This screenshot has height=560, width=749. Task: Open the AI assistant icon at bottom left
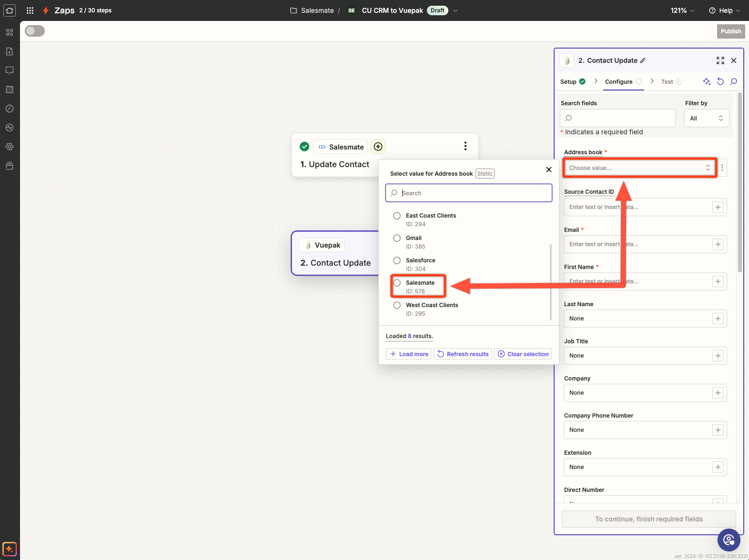click(x=10, y=549)
